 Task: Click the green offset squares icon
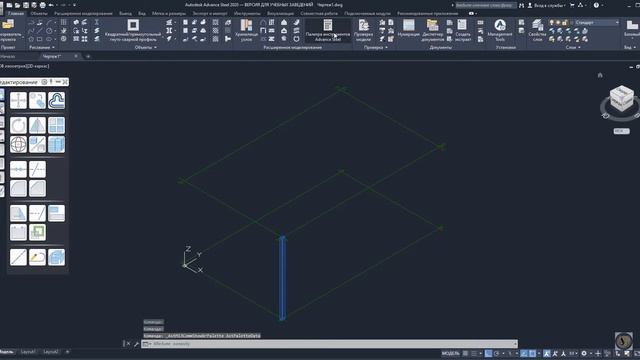coord(38,232)
